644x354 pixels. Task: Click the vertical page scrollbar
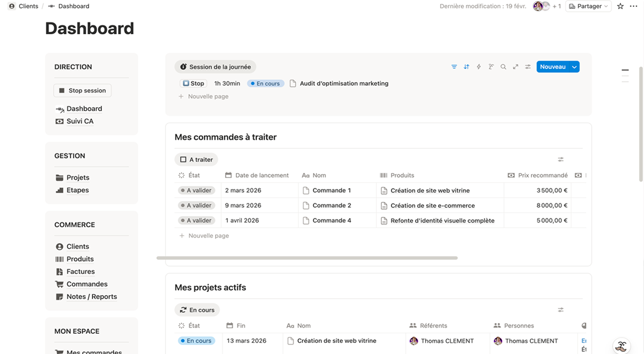coord(641,123)
